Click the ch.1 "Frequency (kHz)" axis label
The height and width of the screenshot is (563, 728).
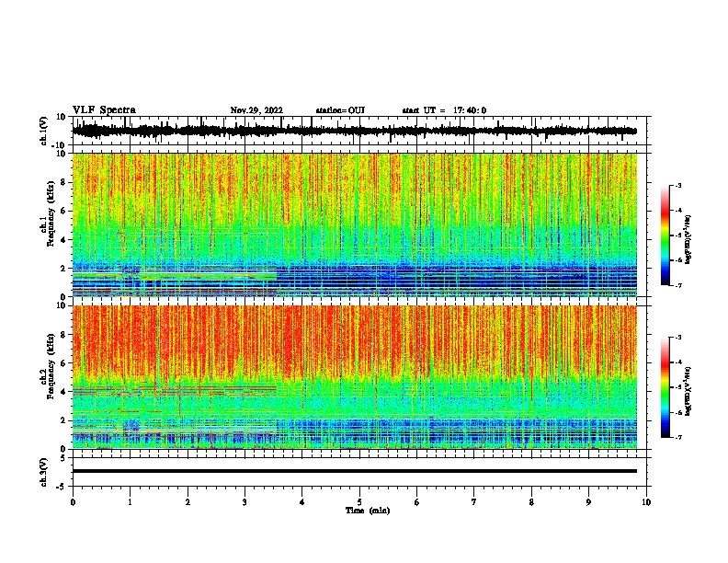click(x=51, y=213)
